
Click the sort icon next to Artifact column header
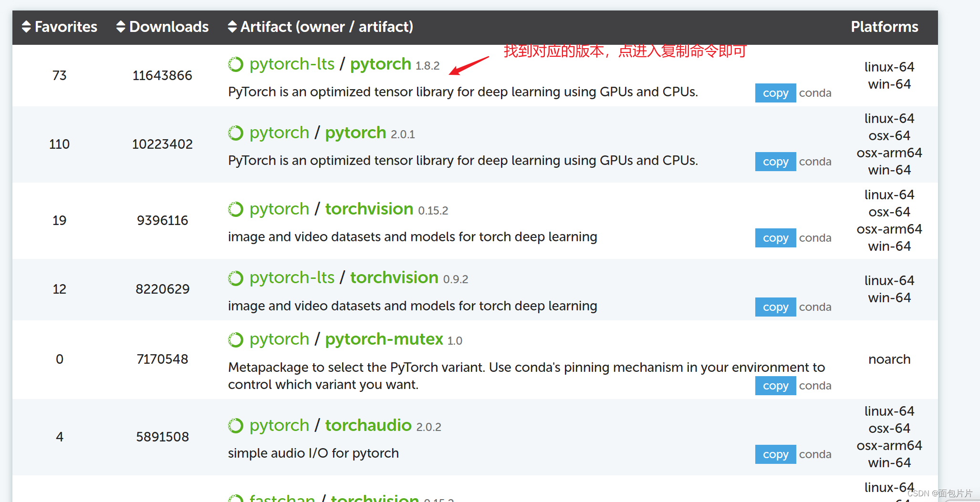(232, 27)
